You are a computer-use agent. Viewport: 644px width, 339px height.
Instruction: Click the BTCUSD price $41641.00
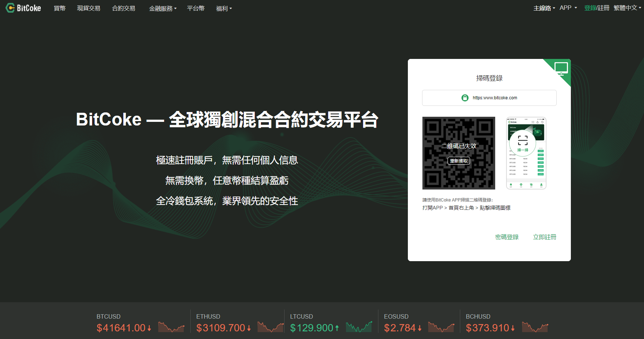point(121,328)
